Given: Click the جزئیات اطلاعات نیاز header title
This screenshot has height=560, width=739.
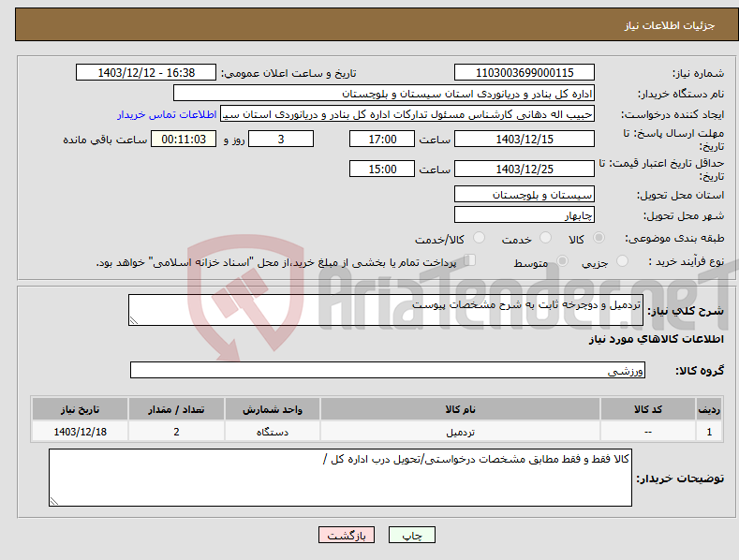Looking at the screenshot, I should pyautogui.click(x=670, y=25).
